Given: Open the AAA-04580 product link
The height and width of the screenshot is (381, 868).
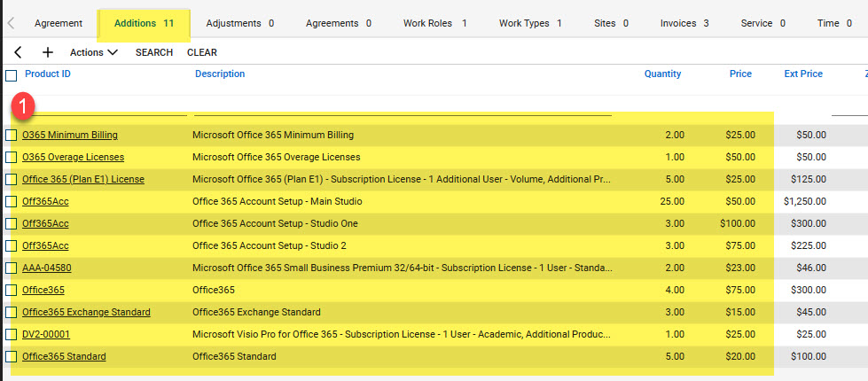Looking at the screenshot, I should point(46,268).
